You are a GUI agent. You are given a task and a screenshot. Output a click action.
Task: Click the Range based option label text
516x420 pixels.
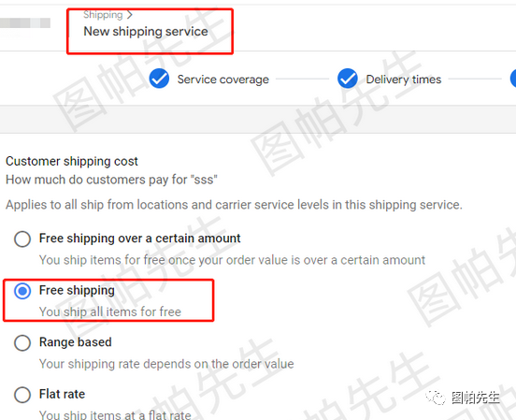(76, 342)
